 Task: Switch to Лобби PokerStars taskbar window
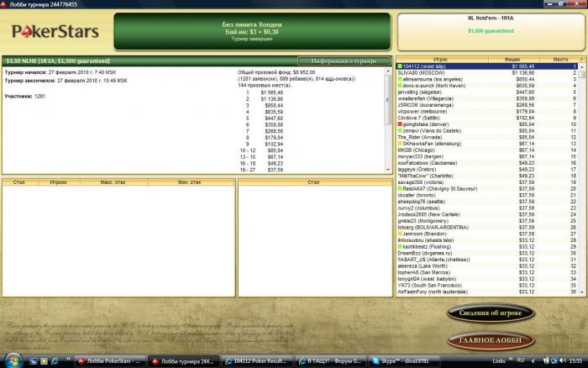pyautogui.click(x=110, y=361)
